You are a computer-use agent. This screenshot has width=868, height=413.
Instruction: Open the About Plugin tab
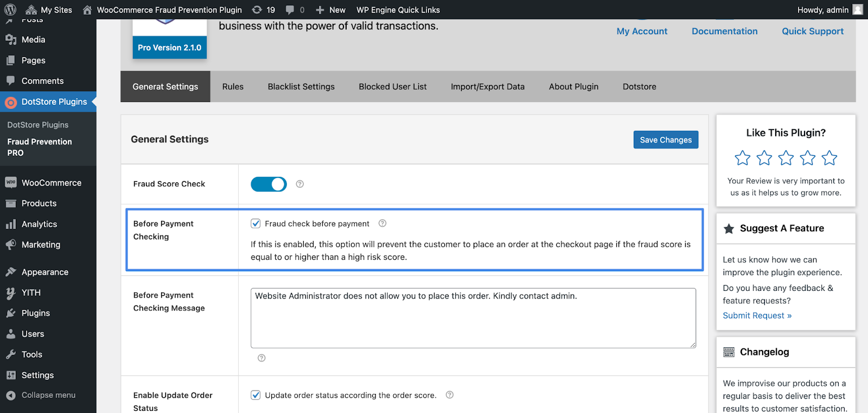click(573, 86)
